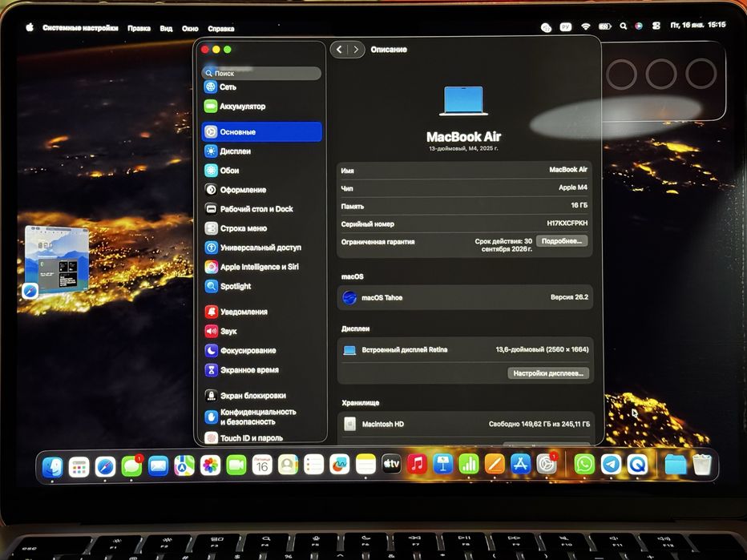
Task: Open FaceTime from the Dock
Action: 236,465
